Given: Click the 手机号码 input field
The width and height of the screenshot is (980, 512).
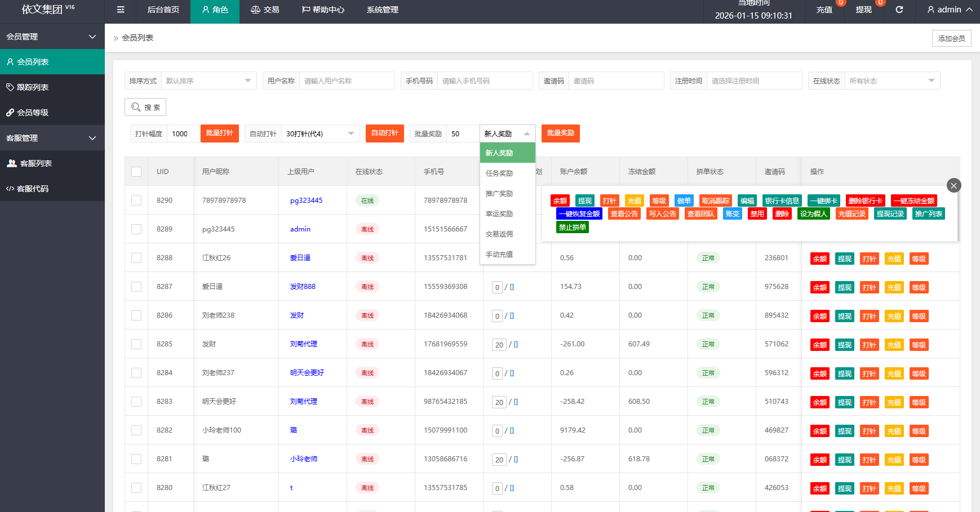Looking at the screenshot, I should click(485, 81).
